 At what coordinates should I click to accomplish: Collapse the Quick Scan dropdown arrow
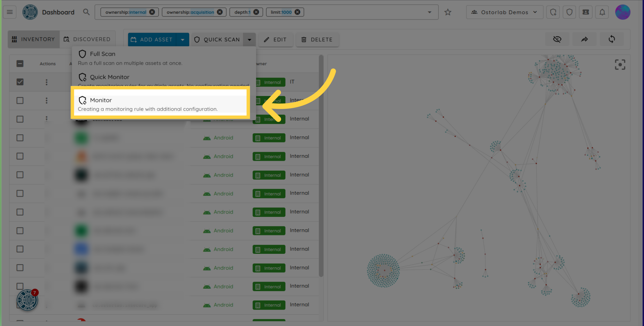[x=250, y=40]
